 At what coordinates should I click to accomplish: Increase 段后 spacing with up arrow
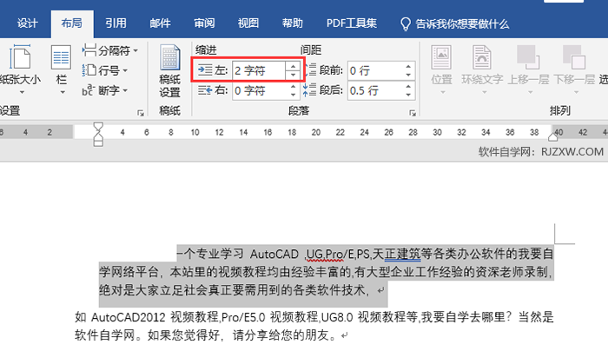tap(408, 87)
